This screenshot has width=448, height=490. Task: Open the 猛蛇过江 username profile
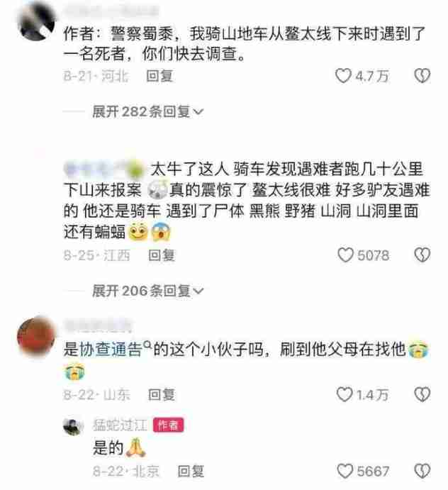pyautogui.click(x=120, y=425)
